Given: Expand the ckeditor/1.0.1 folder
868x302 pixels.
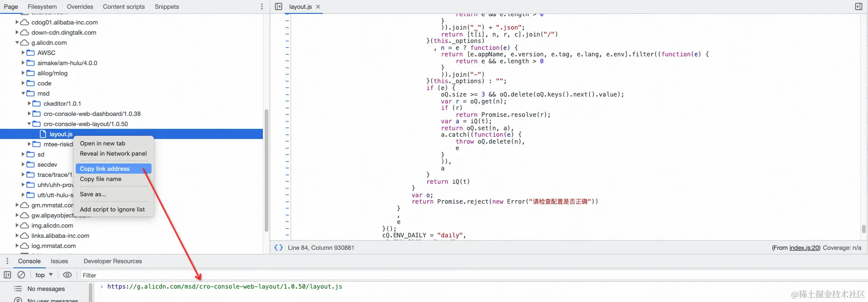Looking at the screenshot, I should coord(29,103).
